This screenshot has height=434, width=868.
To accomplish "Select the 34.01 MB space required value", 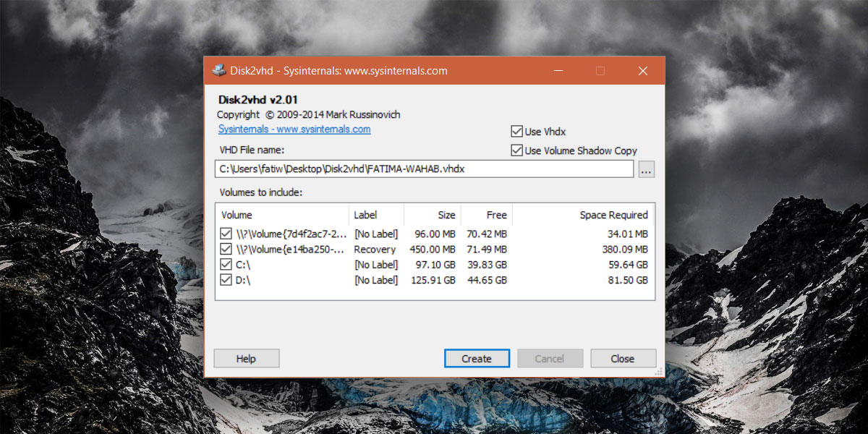I will point(627,234).
